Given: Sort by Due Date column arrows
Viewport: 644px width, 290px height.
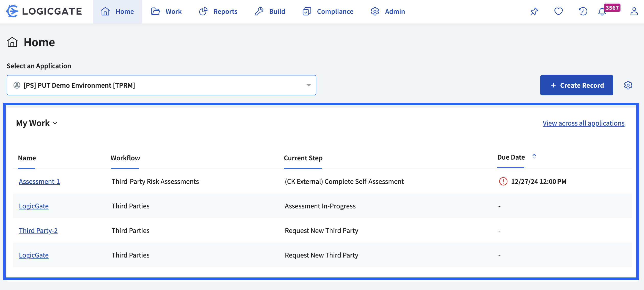Looking at the screenshot, I should pyautogui.click(x=534, y=156).
